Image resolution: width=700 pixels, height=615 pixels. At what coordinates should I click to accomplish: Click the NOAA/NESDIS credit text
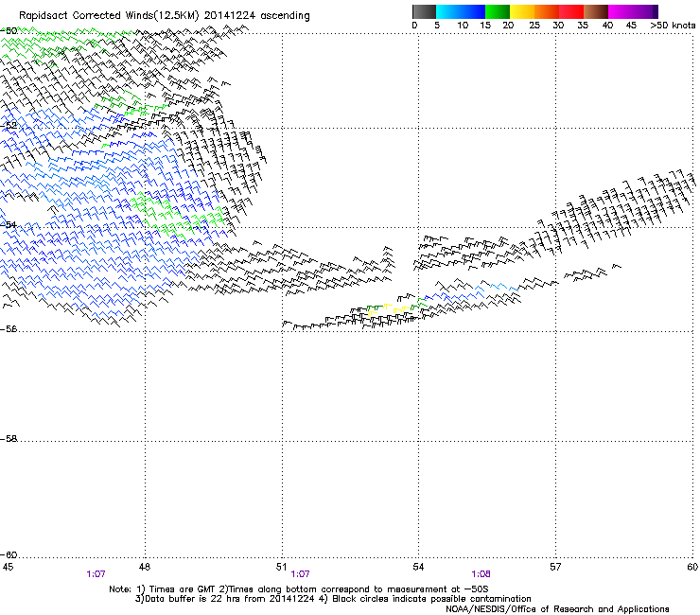[557, 609]
